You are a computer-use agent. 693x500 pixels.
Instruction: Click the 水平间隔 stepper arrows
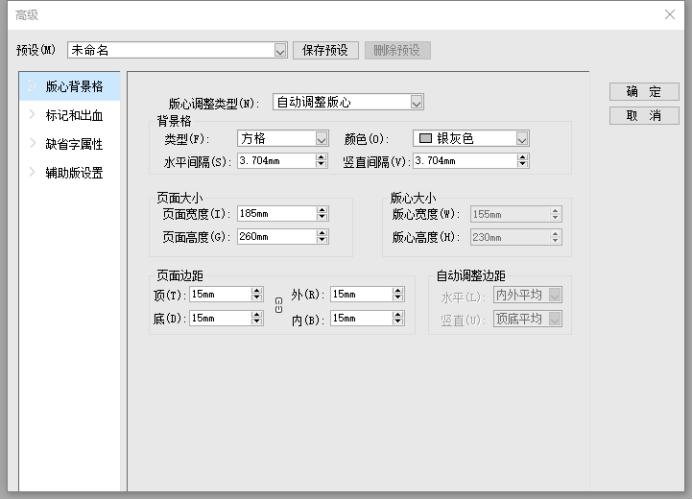tap(321, 160)
